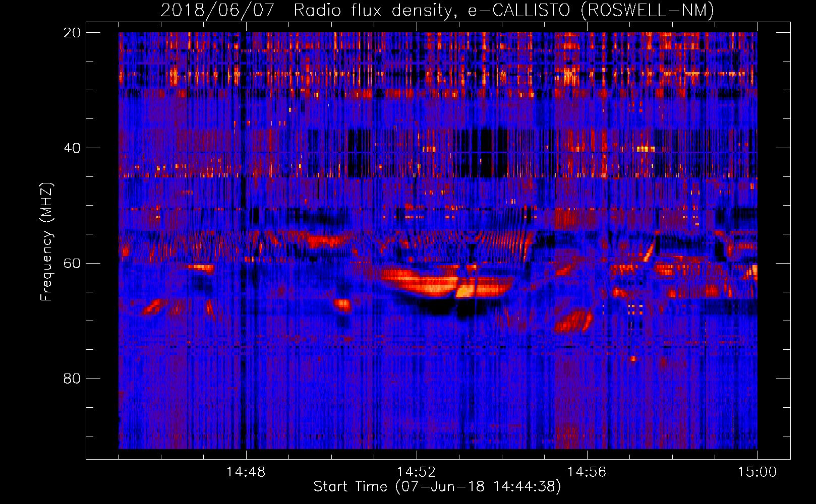This screenshot has height=504, width=816.
Task: Click the time tick label "14:56"
Action: tap(587, 472)
